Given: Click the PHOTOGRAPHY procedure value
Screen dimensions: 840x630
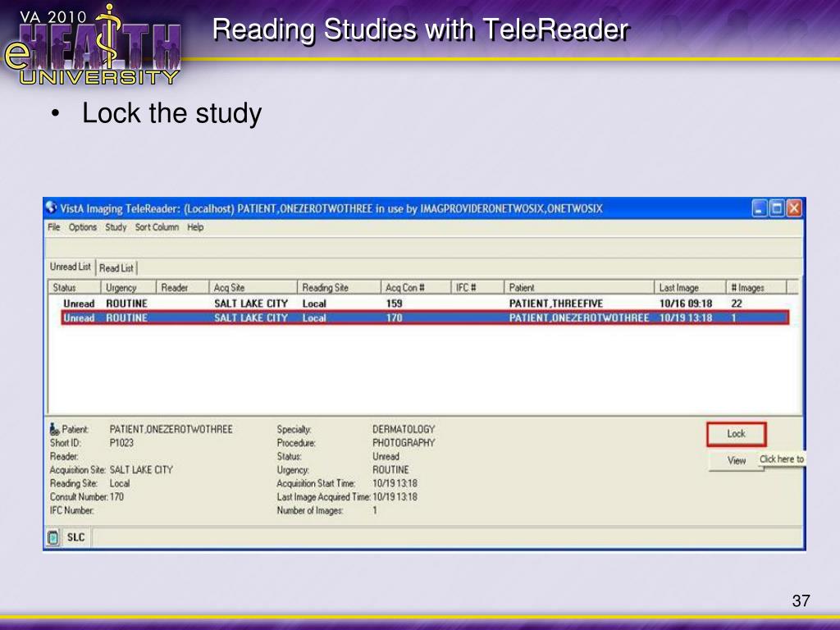Looking at the screenshot, I should 404,443.
